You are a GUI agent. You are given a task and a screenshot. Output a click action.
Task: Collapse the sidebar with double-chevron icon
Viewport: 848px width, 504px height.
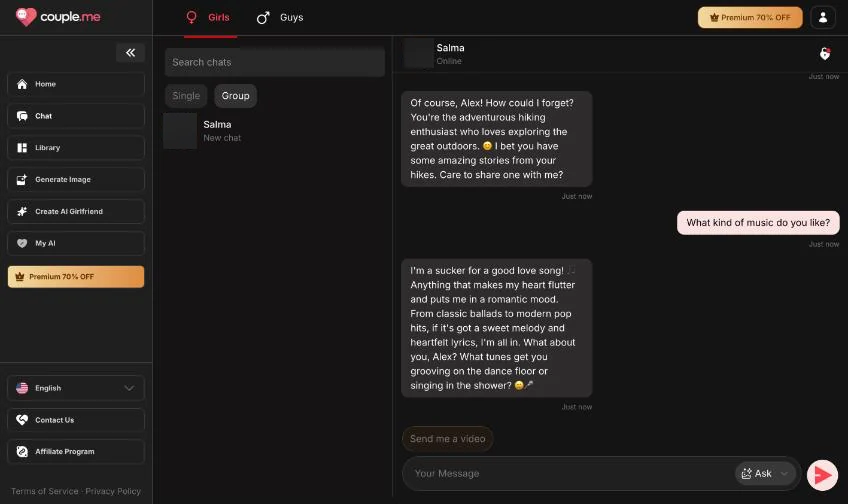[130, 52]
